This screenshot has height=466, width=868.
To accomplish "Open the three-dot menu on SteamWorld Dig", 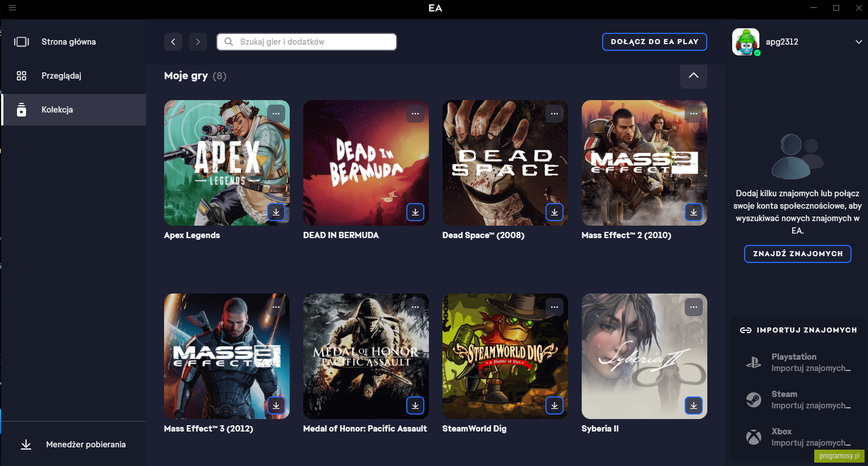I will tap(555, 307).
